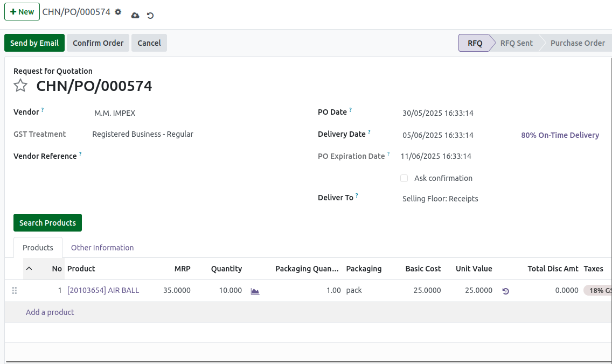Click the reset history icon beside Unit Value
Screen dimensions: 612x364
pos(505,291)
